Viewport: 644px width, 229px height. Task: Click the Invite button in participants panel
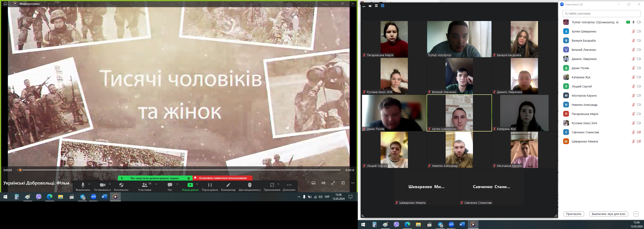click(x=574, y=214)
